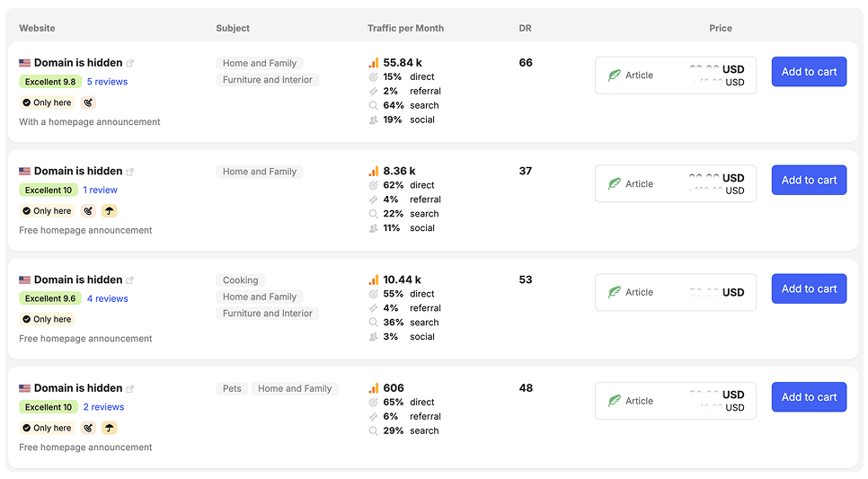Image resolution: width=868 pixels, height=479 pixels.
Task: Click the Excellent 9.8 rating badge
Action: 50,82
